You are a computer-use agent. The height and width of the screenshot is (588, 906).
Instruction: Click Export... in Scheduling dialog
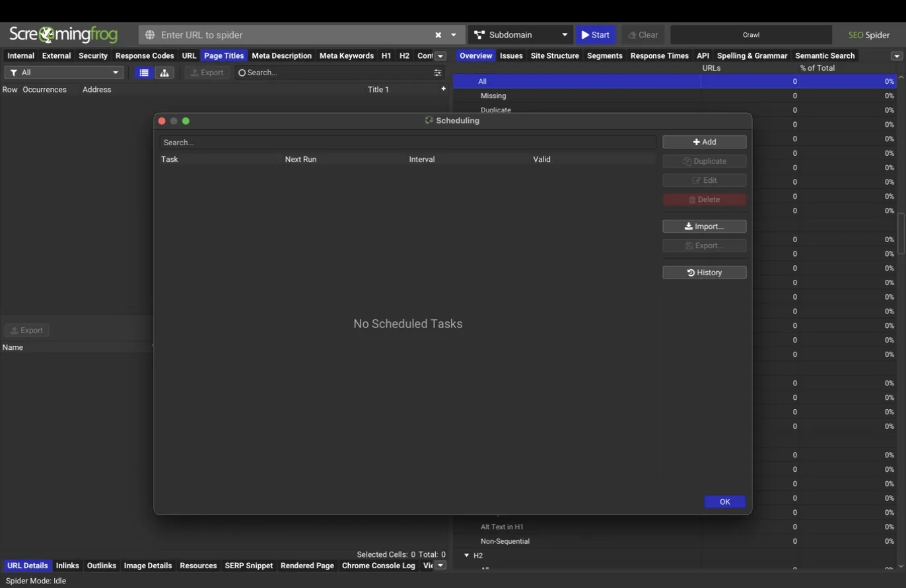(705, 245)
